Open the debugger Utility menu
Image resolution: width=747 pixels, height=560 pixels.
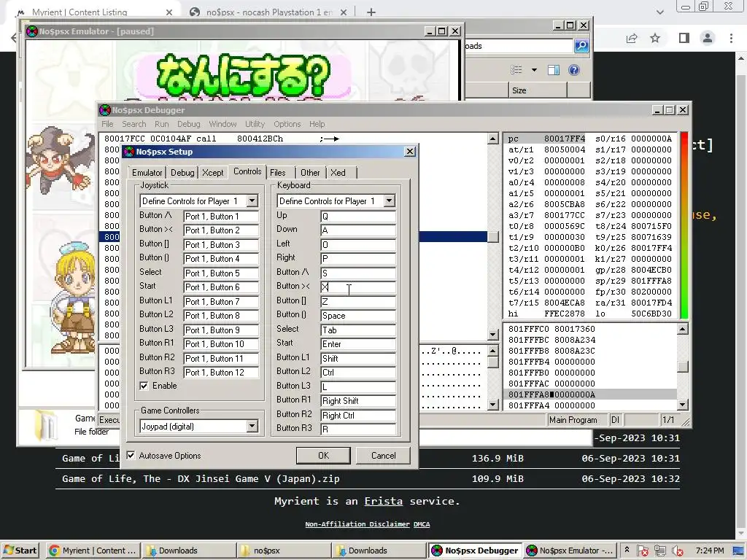tap(255, 124)
